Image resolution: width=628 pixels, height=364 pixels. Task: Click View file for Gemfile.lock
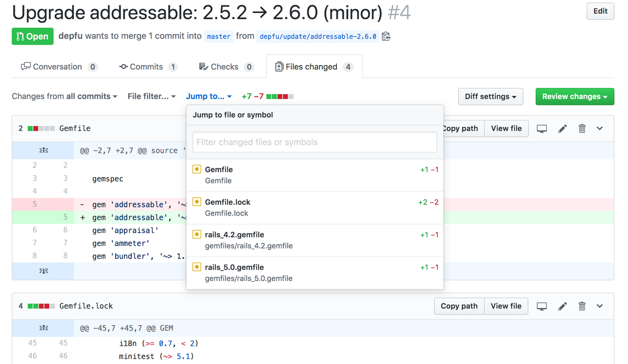point(506,306)
